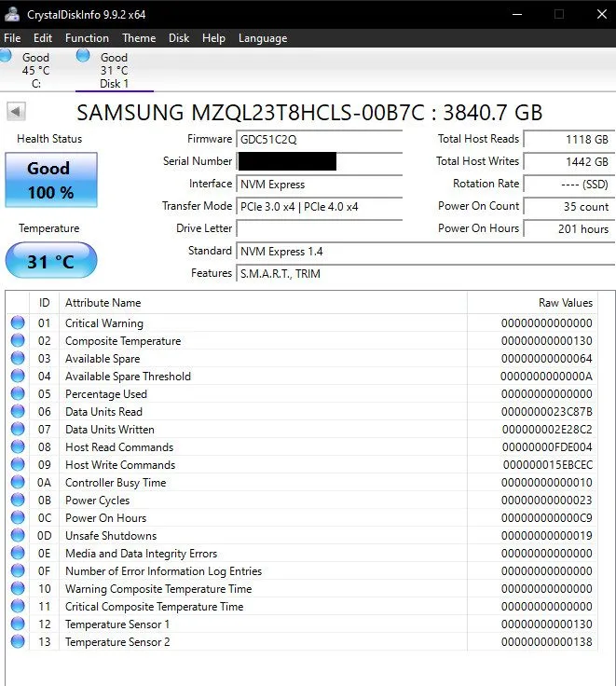
Task: Click the Standard field NVM Express 1.4
Action: (x=425, y=251)
